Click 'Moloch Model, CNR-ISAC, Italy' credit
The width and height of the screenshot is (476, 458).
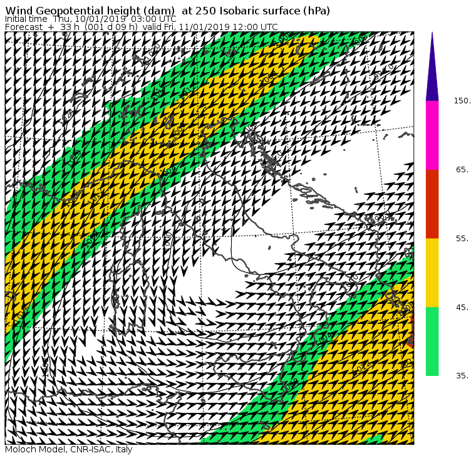[x=69, y=449]
